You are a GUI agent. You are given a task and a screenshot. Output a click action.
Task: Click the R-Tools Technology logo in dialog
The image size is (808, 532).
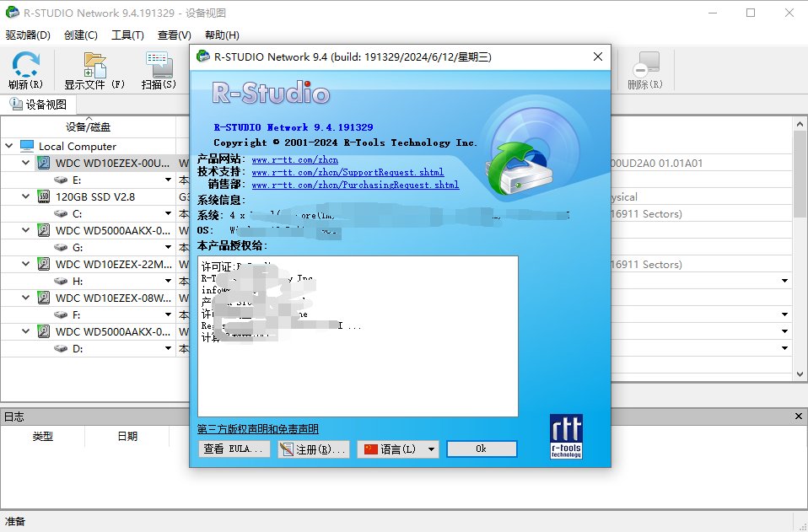click(566, 436)
